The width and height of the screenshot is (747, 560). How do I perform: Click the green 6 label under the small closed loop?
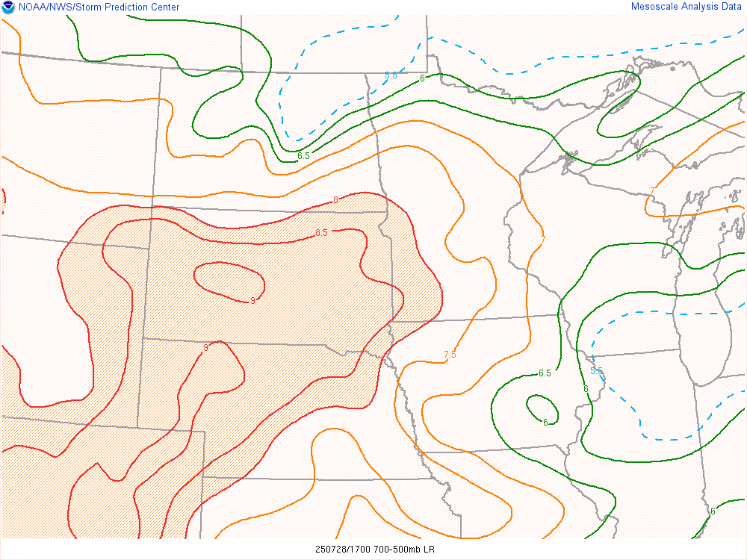point(545,423)
